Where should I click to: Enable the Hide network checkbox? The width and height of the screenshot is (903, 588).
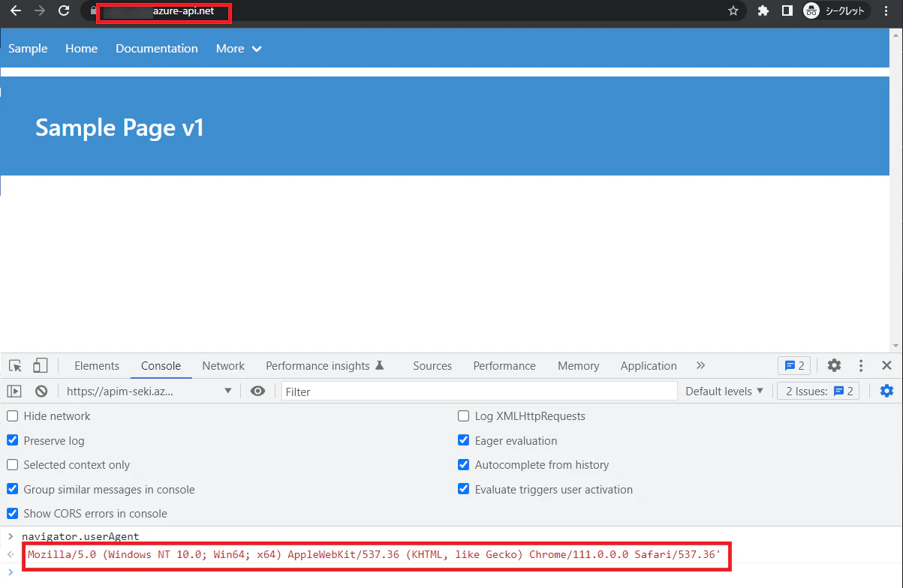click(12, 416)
